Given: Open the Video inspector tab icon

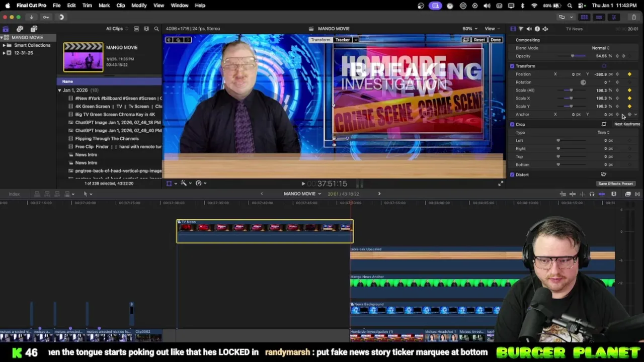Looking at the screenshot, I should [x=513, y=29].
